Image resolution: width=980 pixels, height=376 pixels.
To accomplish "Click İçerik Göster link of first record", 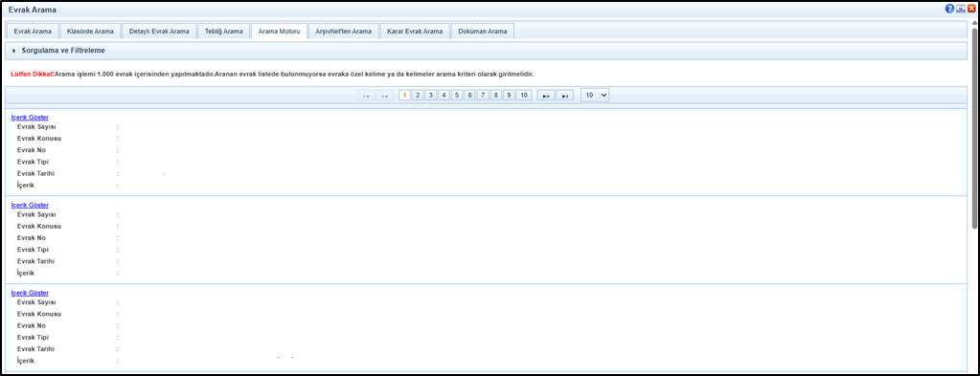I will point(30,117).
